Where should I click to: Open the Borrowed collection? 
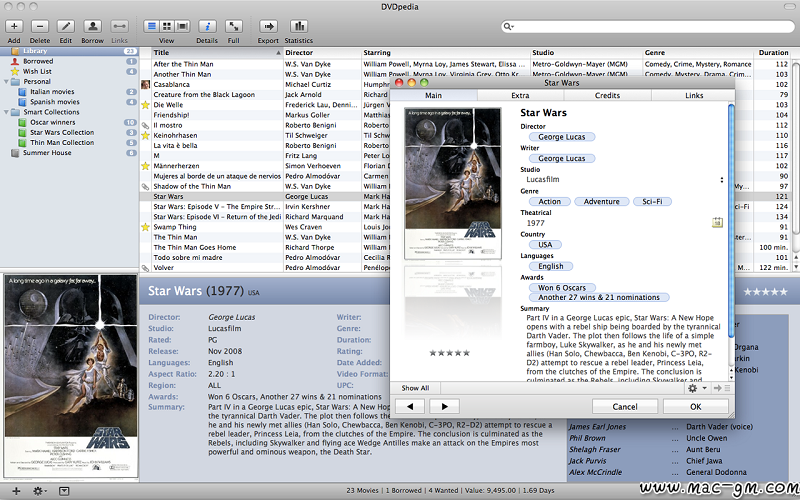69,61
